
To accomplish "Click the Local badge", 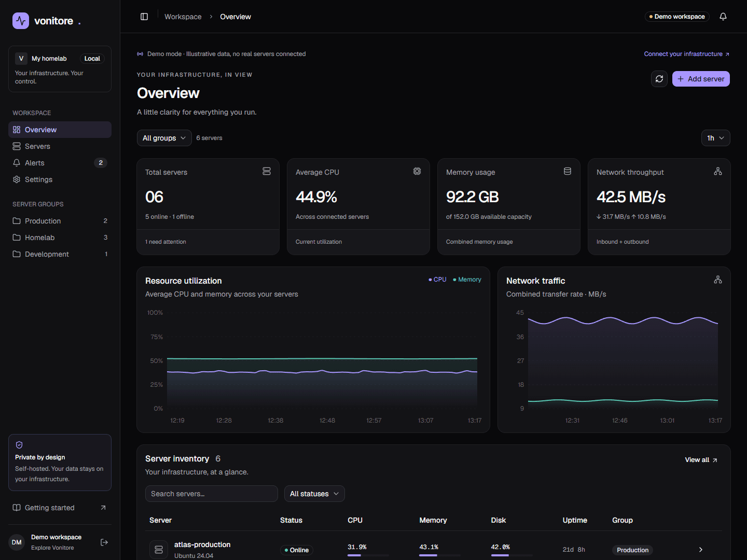I will [92, 59].
